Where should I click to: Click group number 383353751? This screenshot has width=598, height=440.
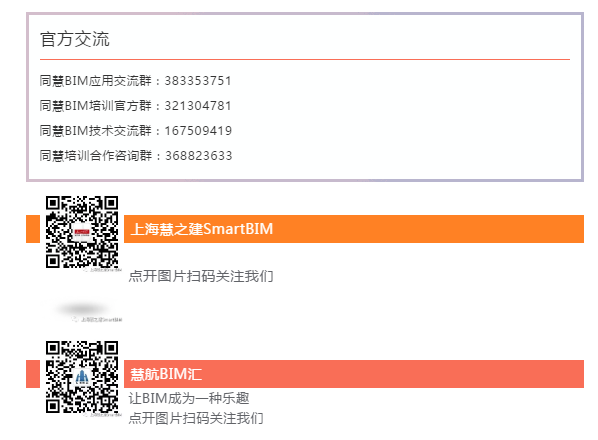point(198,80)
